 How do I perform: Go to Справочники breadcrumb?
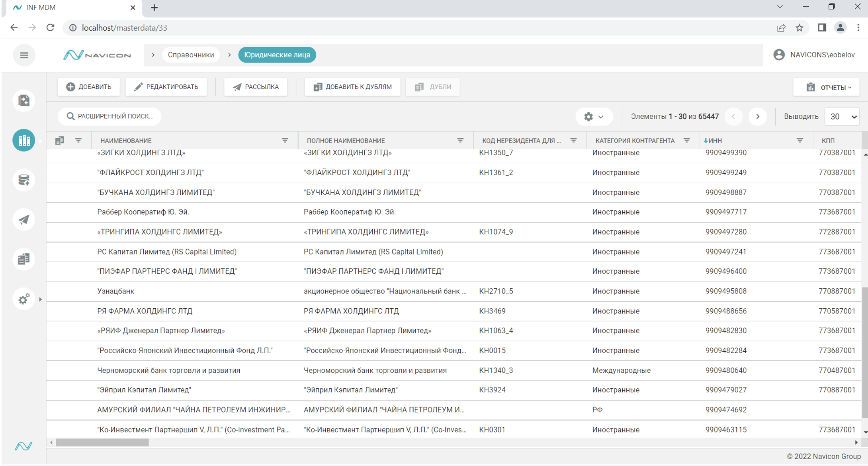click(191, 55)
